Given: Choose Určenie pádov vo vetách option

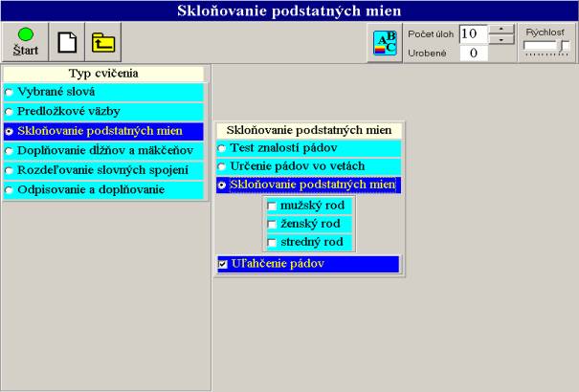Looking at the screenshot, I should tap(309, 166).
